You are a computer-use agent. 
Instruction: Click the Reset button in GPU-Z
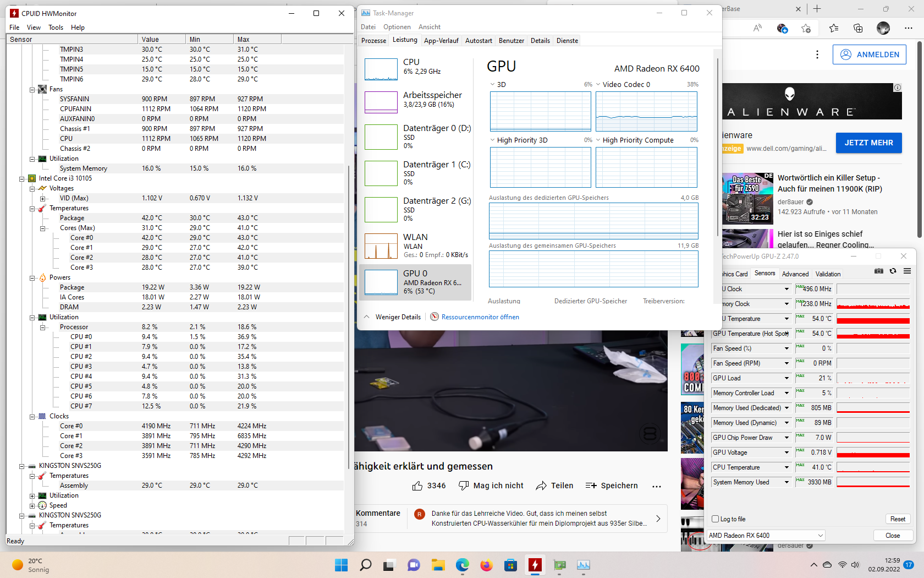(x=898, y=519)
